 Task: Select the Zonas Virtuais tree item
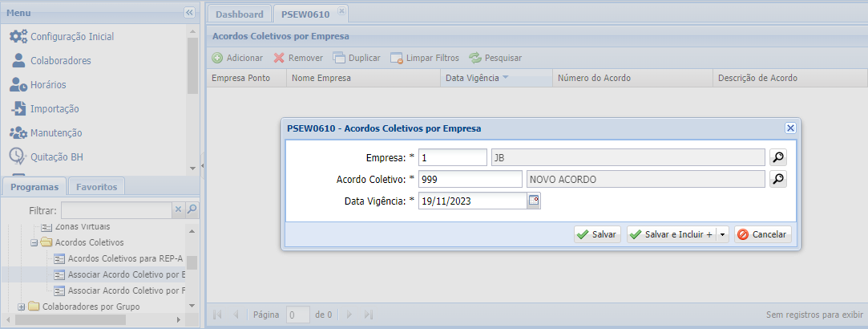(82, 226)
